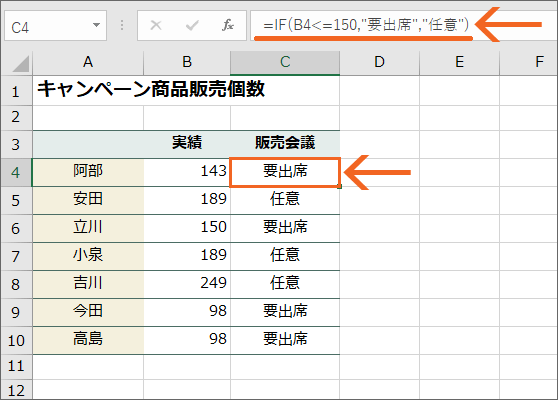Select the cell with value 249
The height and width of the screenshot is (400, 558).
[187, 284]
